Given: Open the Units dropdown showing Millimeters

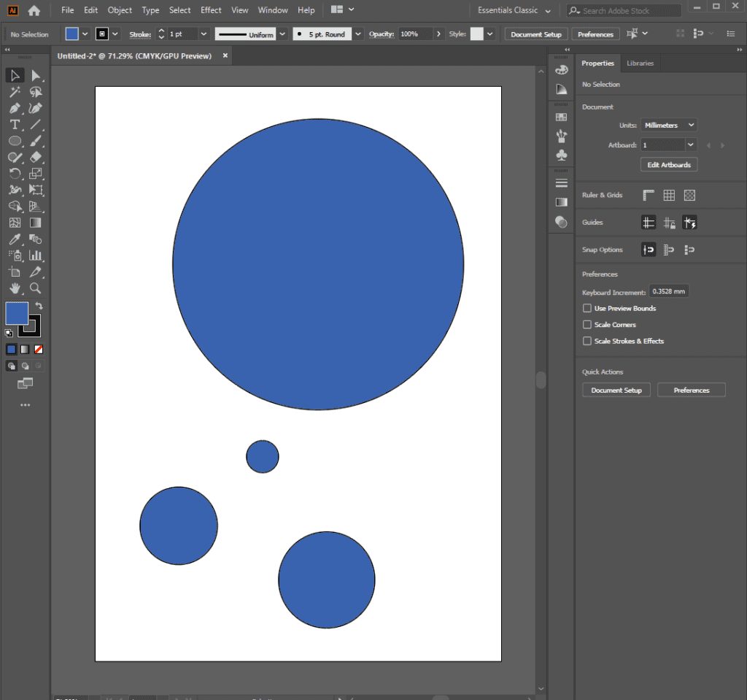Looking at the screenshot, I should point(667,124).
